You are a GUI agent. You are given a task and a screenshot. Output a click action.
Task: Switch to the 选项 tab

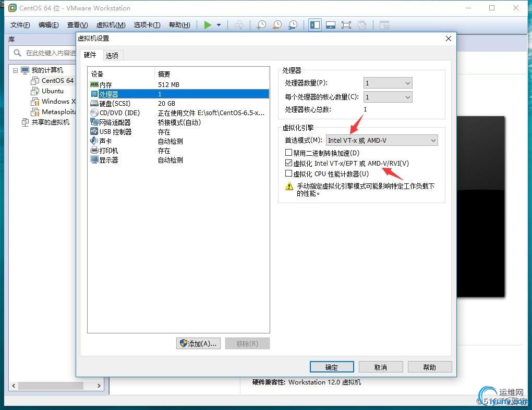pyautogui.click(x=112, y=56)
